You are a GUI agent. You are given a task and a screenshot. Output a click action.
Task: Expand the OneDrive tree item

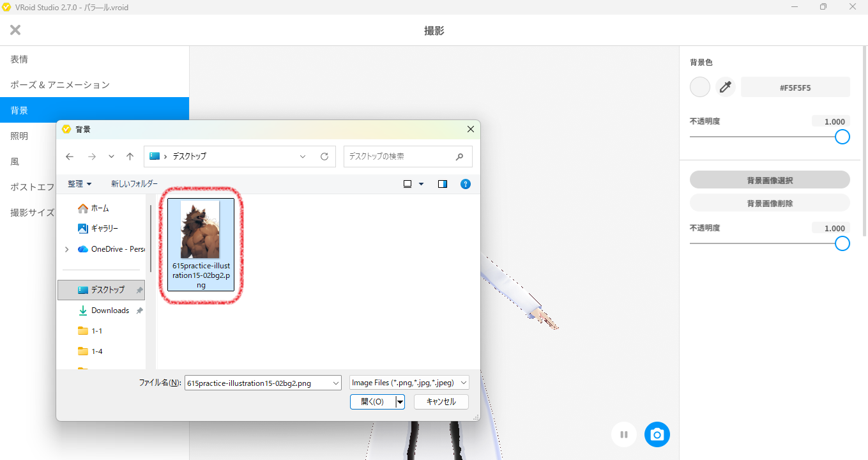[x=67, y=249]
